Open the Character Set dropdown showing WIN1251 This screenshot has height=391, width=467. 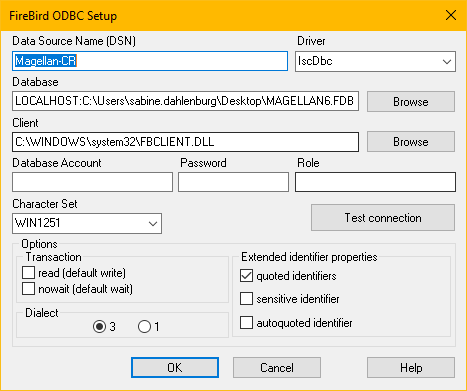point(87,223)
